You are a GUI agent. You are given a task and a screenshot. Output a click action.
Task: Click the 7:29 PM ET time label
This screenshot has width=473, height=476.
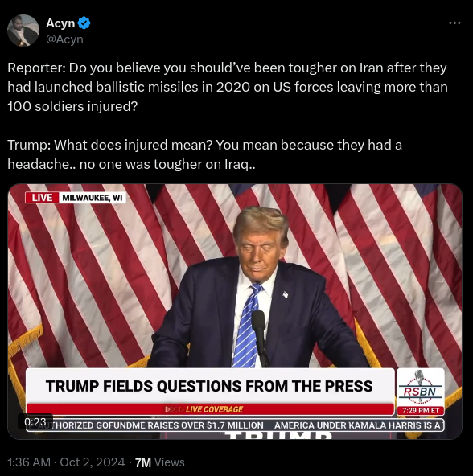pyautogui.click(x=421, y=410)
